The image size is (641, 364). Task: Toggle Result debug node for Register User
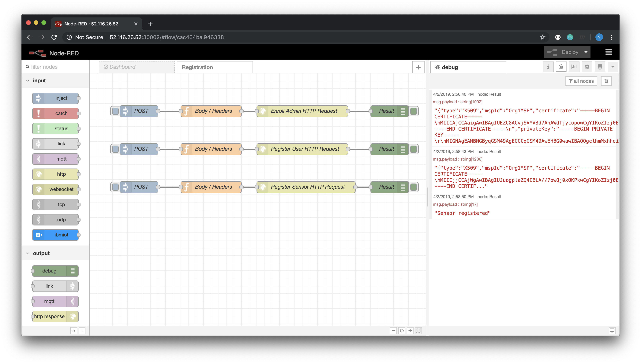coord(413,149)
